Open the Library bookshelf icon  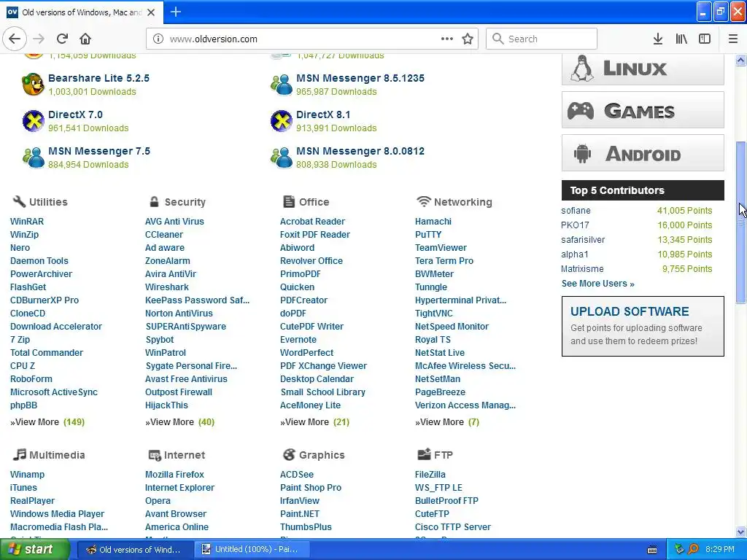[681, 39]
